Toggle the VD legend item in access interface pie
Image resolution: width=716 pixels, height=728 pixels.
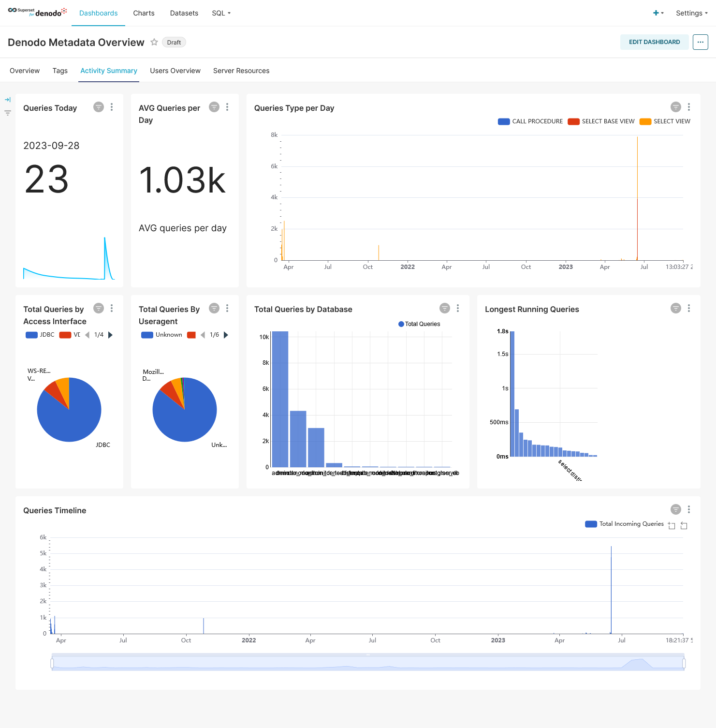[70, 335]
